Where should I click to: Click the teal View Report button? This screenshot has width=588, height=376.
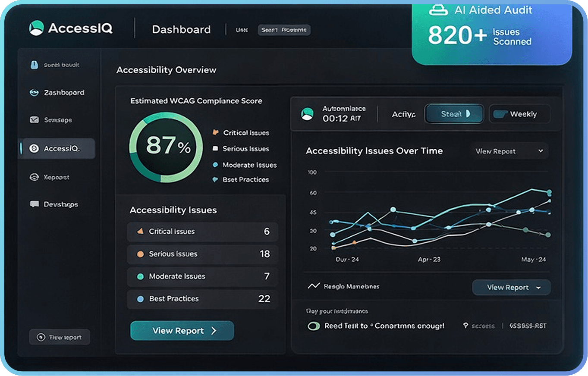(x=182, y=331)
